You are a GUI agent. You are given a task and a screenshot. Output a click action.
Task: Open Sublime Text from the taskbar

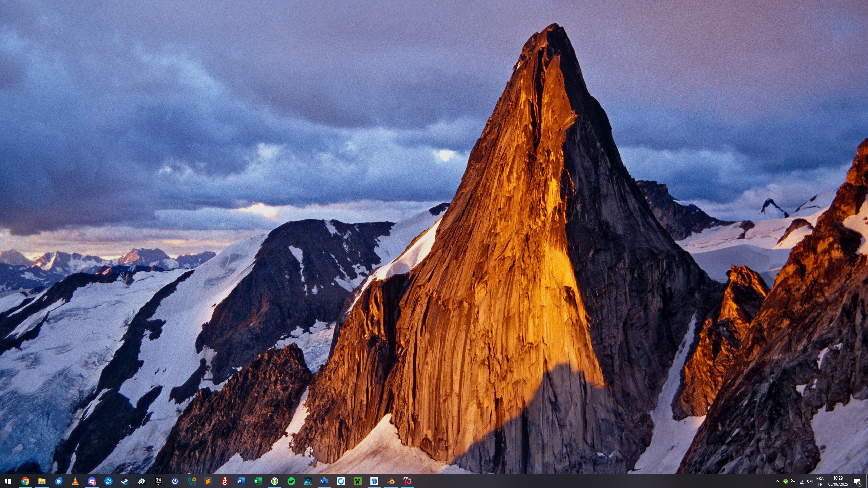tap(208, 481)
